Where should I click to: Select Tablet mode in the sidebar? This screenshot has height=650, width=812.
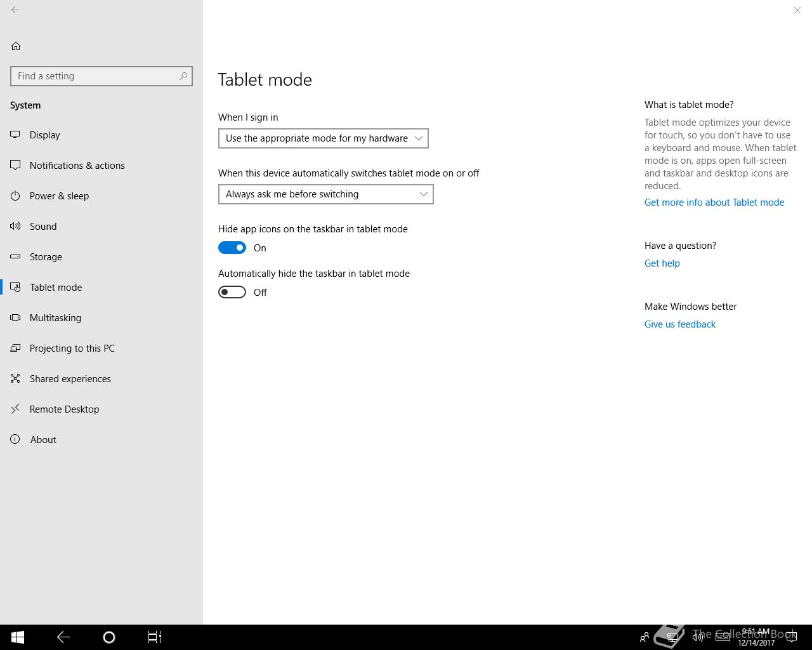(101, 287)
